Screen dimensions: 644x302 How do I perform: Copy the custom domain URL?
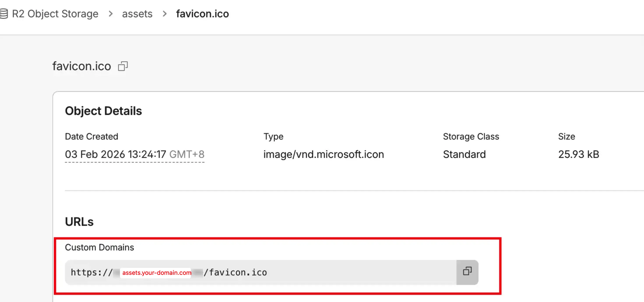(467, 272)
